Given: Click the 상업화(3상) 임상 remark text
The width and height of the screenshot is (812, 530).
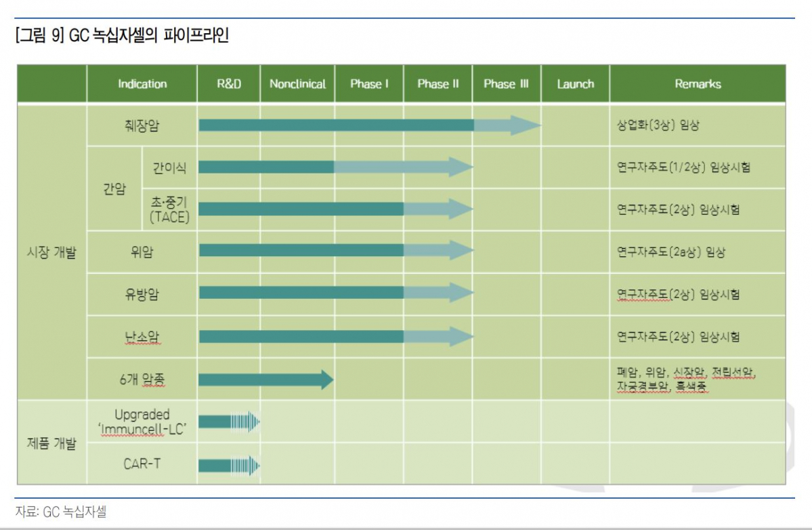Looking at the screenshot, I should coord(657,126).
